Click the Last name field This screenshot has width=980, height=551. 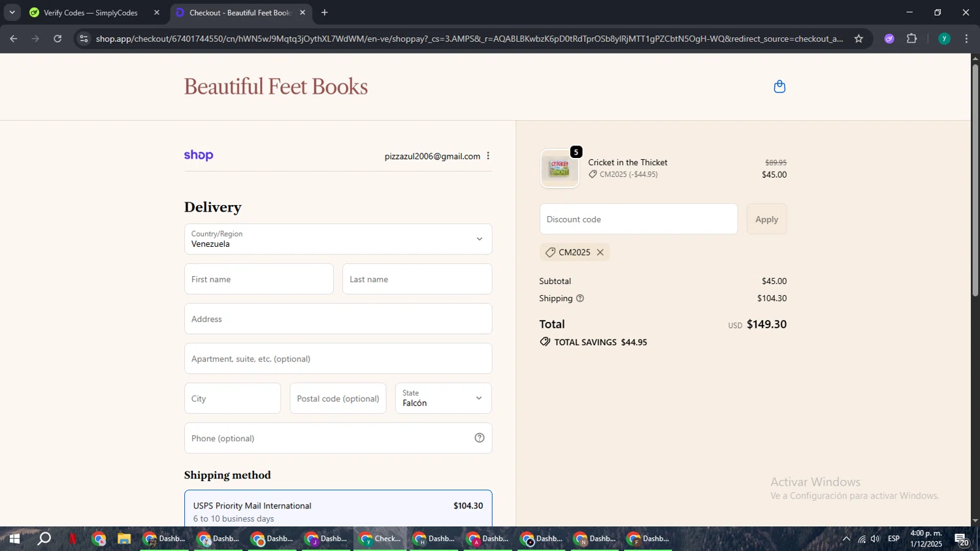tap(417, 279)
